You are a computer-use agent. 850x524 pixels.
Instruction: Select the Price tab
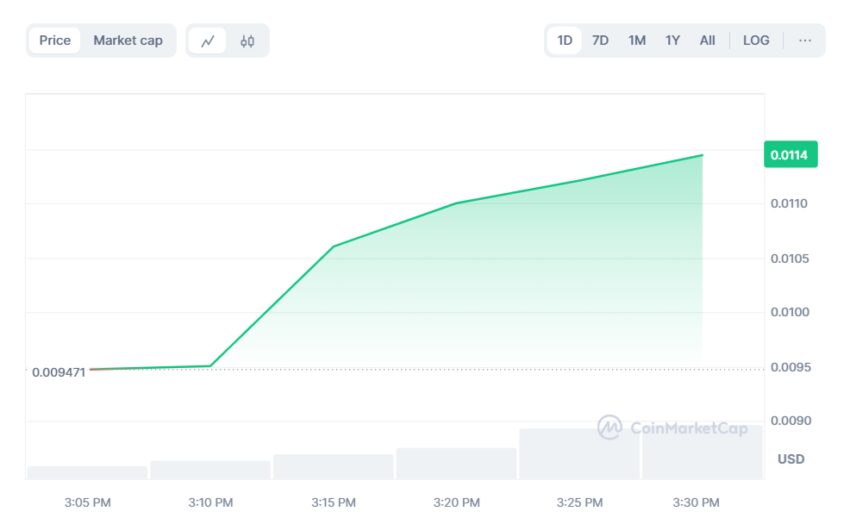point(55,41)
